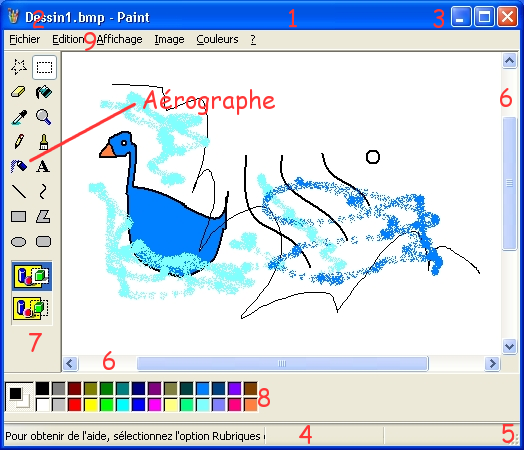Viewport: 524px width, 450px height.
Task: Expand the Affichage menu
Action: tap(120, 39)
